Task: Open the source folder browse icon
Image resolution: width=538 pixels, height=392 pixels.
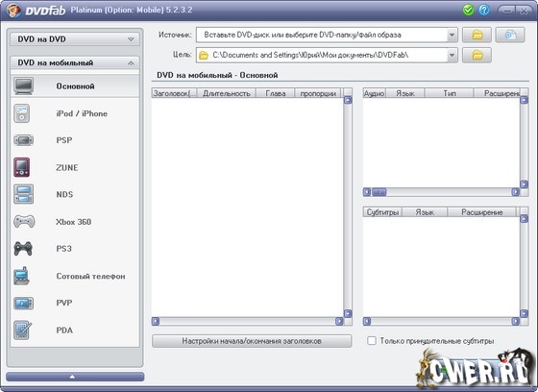Action: [477, 35]
